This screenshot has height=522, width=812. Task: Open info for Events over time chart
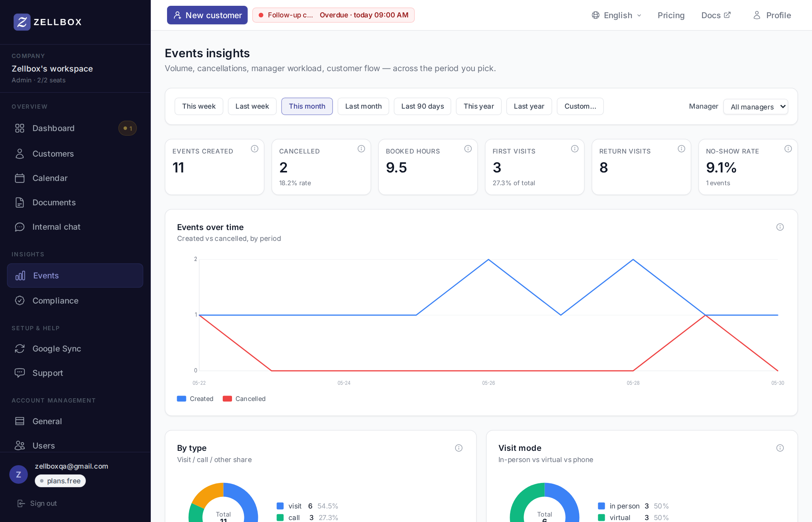click(x=780, y=227)
